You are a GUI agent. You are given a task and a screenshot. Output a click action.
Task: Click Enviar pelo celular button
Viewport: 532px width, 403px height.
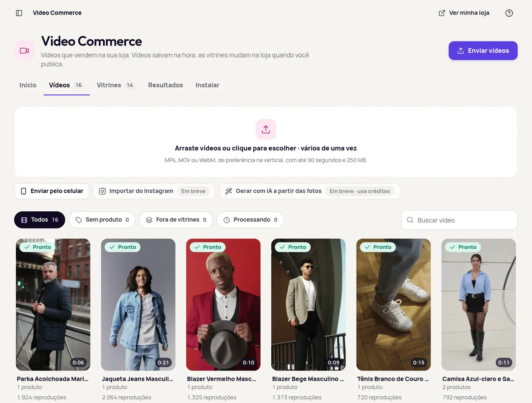52,191
